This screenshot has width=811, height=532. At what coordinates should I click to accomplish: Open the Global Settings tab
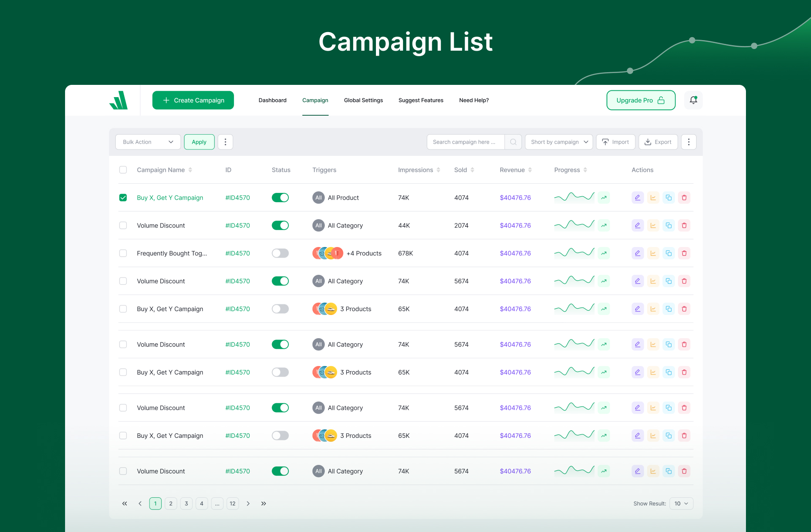(x=363, y=100)
